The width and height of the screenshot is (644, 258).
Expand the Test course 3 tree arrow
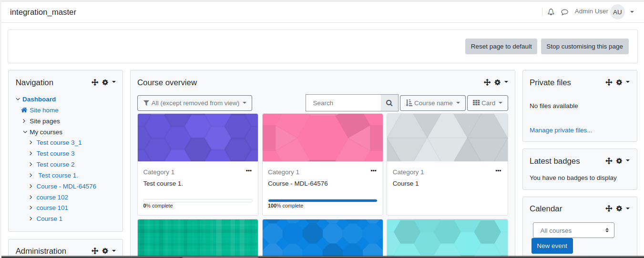pos(31,153)
